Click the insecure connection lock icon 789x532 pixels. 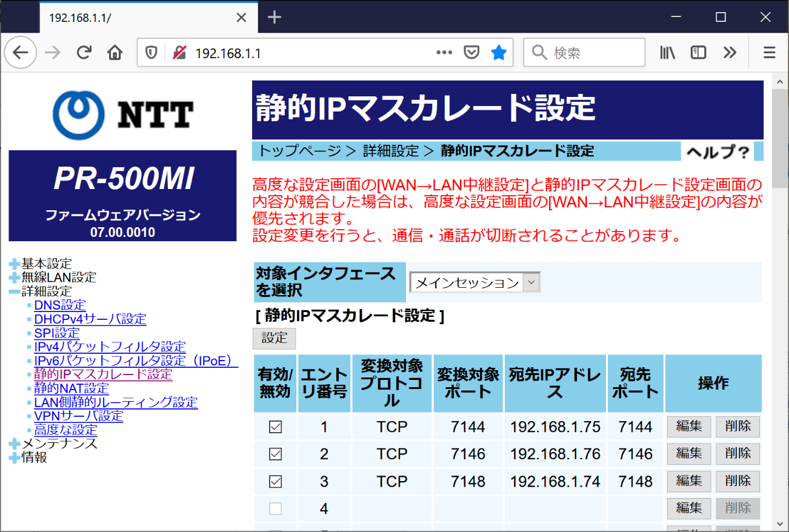179,53
